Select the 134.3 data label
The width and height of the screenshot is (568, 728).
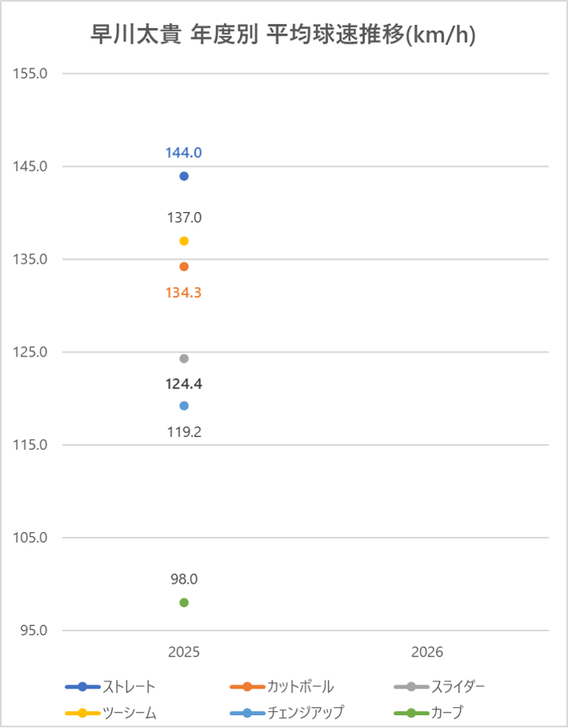point(184,293)
